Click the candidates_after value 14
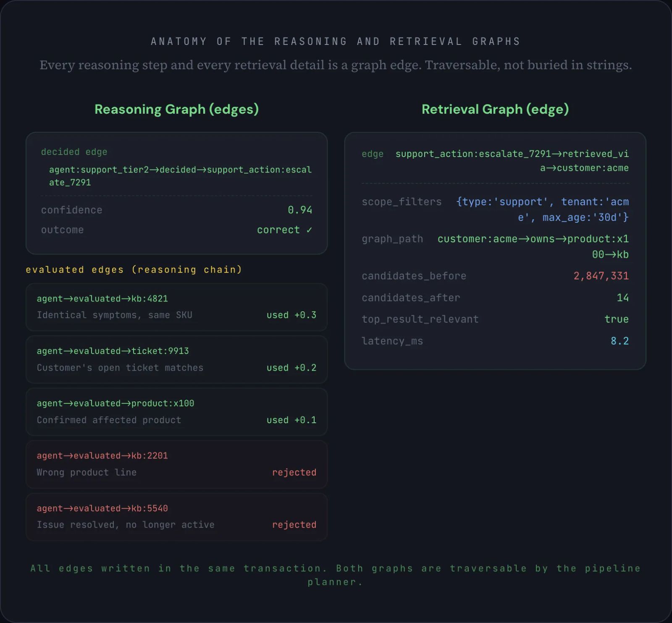Viewport: 672px width, 623px height. [622, 298]
